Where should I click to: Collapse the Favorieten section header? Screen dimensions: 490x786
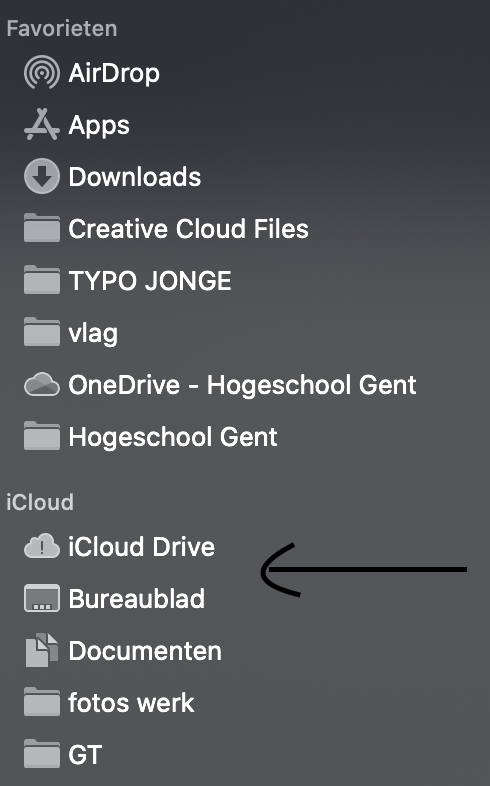click(62, 29)
